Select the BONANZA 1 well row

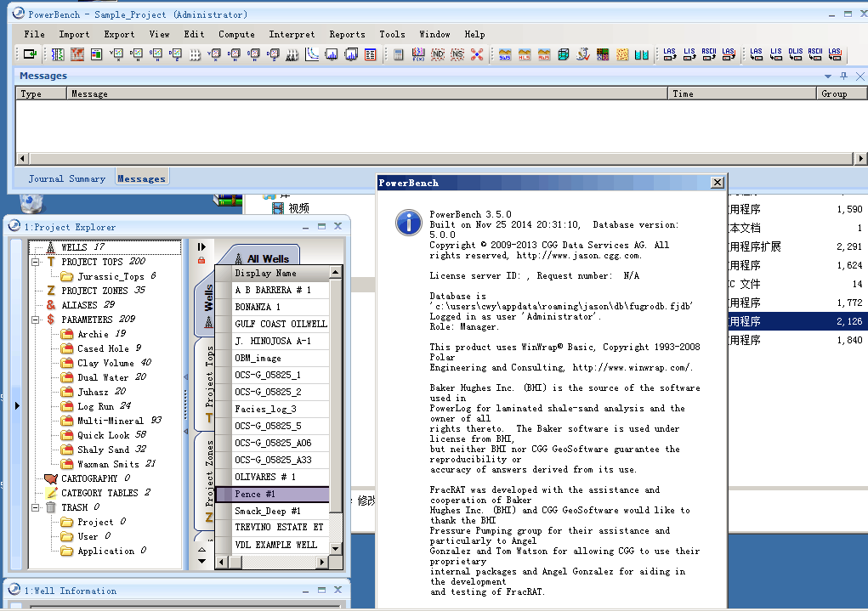click(x=272, y=307)
